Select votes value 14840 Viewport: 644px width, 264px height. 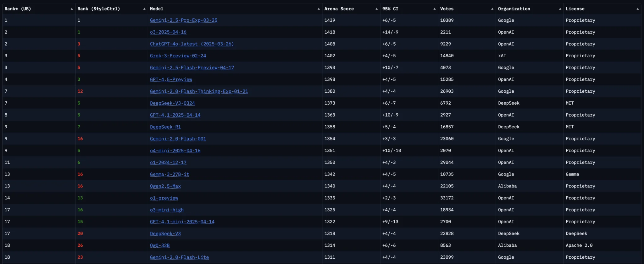click(x=447, y=56)
